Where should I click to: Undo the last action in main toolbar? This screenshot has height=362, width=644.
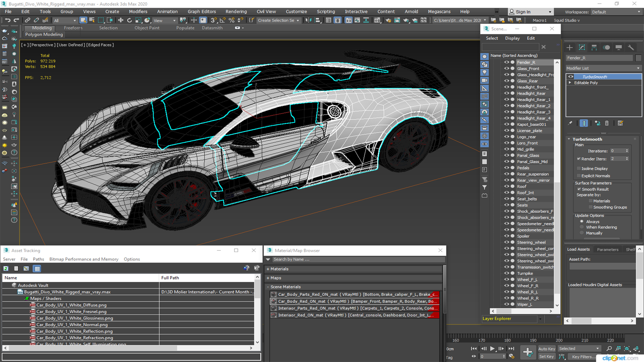7,20
